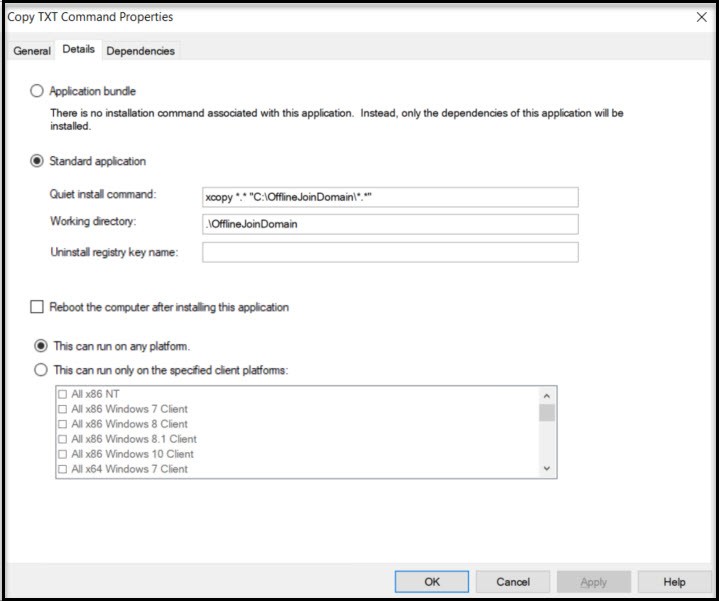Check the All x86 NT checkbox
This screenshot has width=719, height=601.
[x=63, y=394]
